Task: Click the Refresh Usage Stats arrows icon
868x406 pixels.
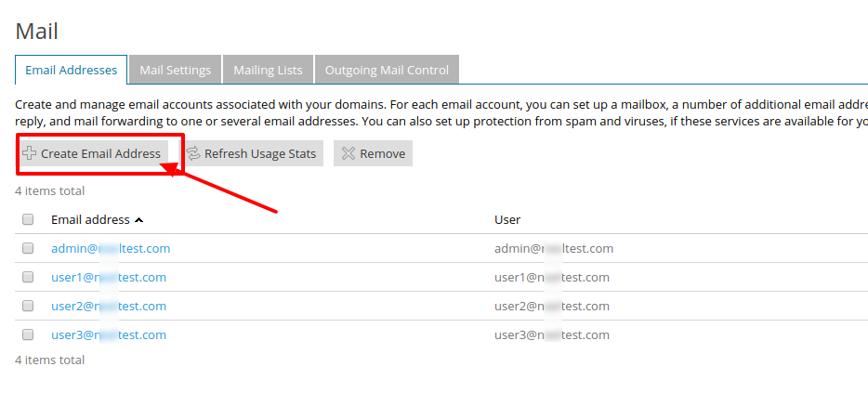Action: [193, 153]
